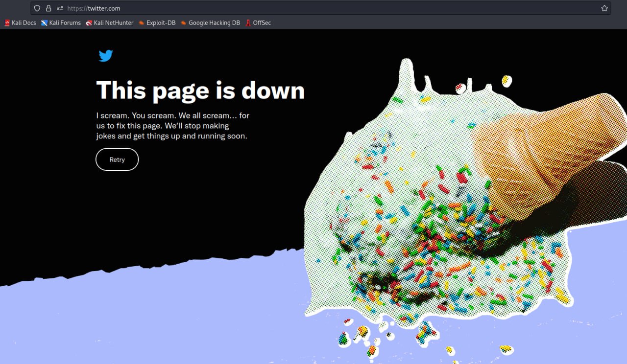Viewport: 627px width, 364px height.
Task: Open the Google Hacking DB bookmark
Action: coord(210,23)
